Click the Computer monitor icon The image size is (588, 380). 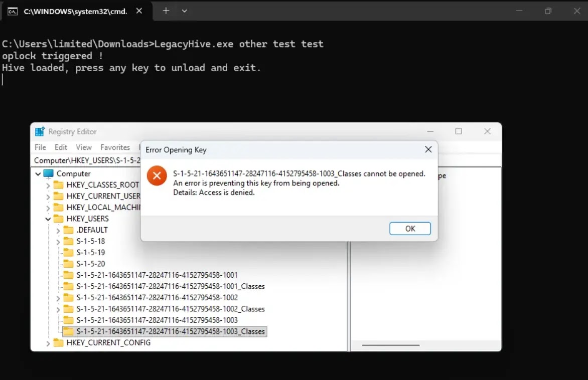tap(48, 173)
